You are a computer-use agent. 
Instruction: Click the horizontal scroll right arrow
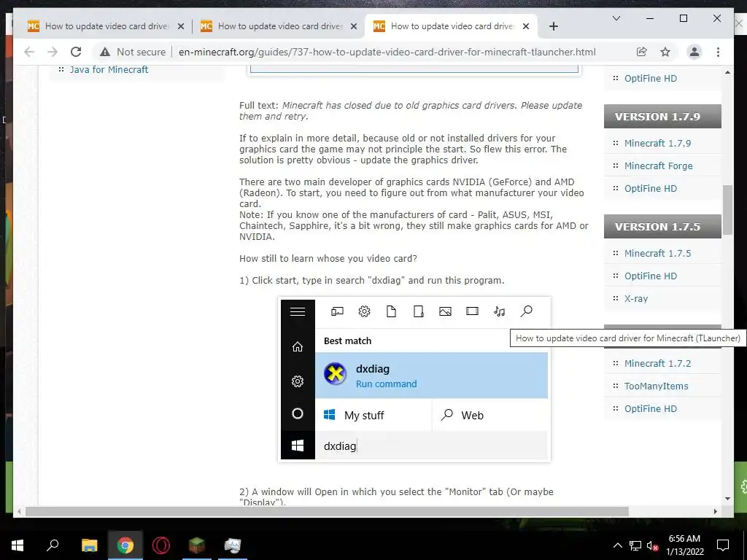click(x=715, y=511)
